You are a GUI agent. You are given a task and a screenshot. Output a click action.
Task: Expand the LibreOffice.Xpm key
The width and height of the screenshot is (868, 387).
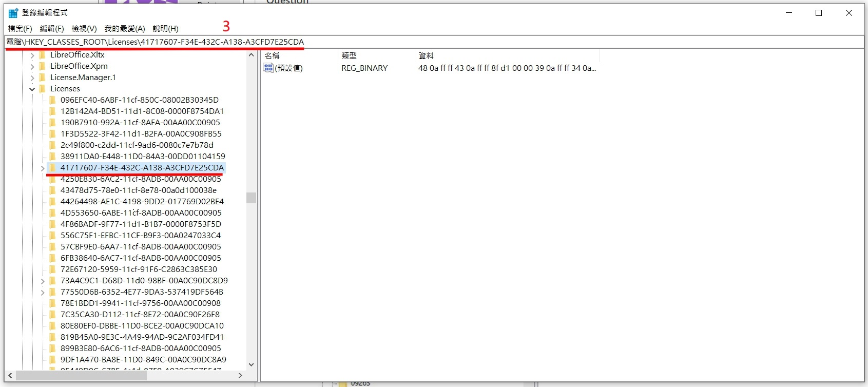pyautogui.click(x=32, y=66)
